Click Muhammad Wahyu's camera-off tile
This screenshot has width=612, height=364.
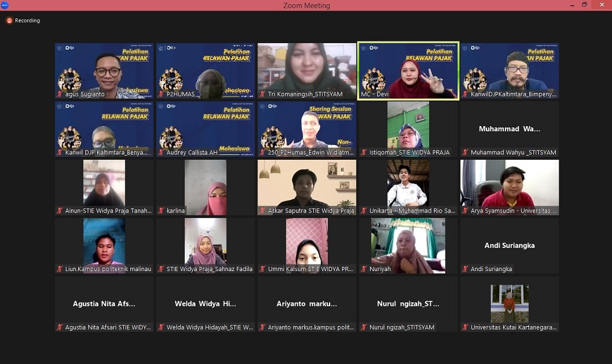509,128
